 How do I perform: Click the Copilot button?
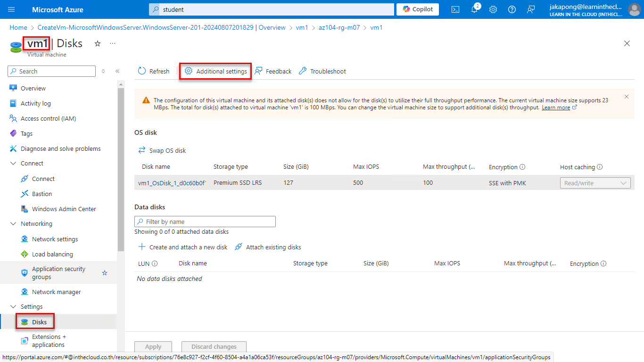click(418, 9)
